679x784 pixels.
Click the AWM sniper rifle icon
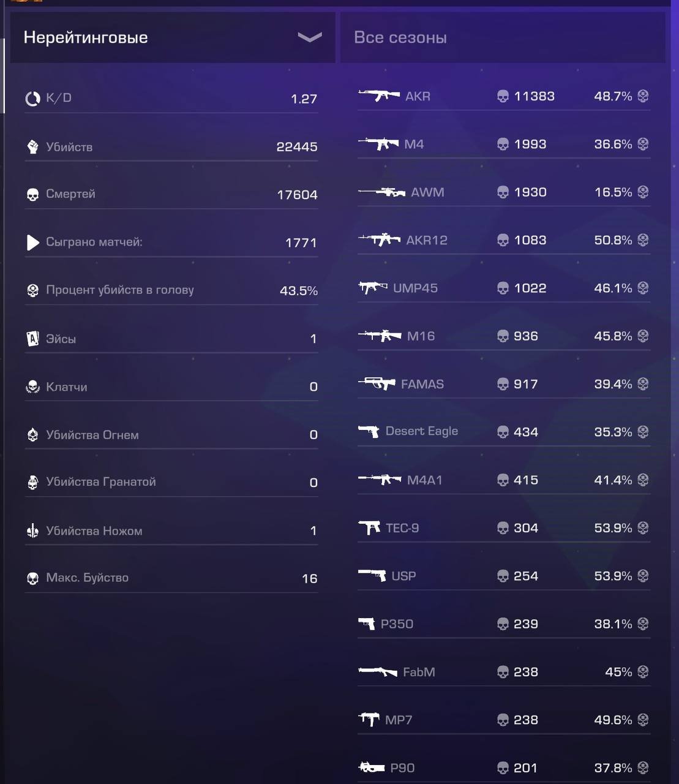pyautogui.click(x=382, y=192)
